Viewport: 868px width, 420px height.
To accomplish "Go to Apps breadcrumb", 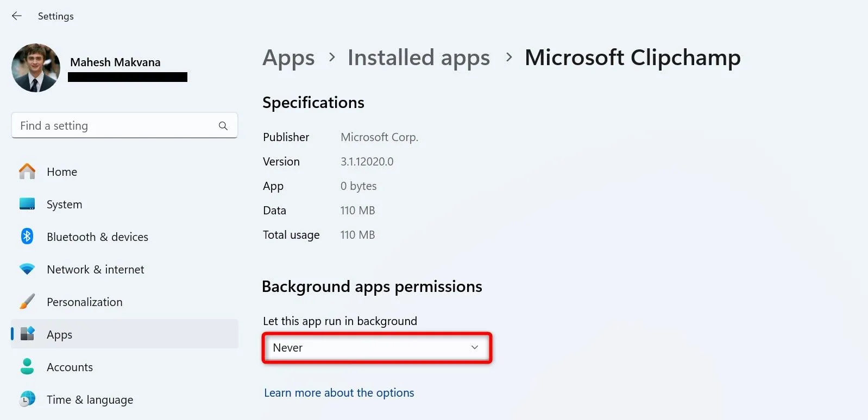I will [288, 58].
